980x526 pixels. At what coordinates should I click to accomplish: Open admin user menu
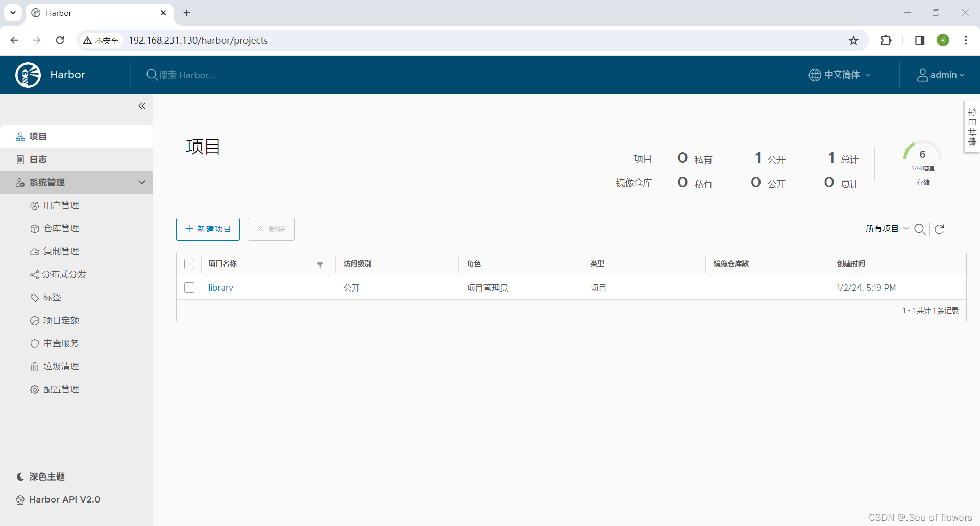tap(941, 75)
